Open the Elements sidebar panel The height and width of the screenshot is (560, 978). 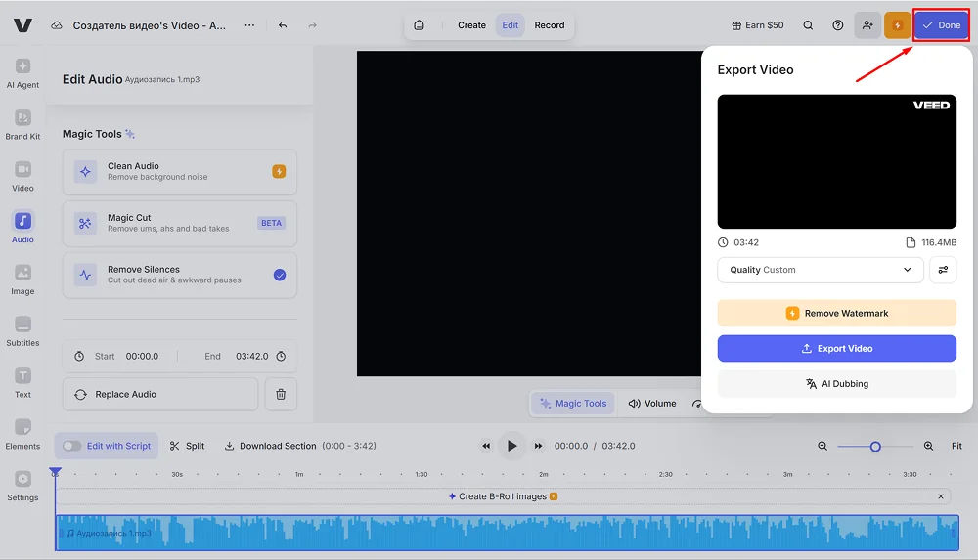pos(22,434)
